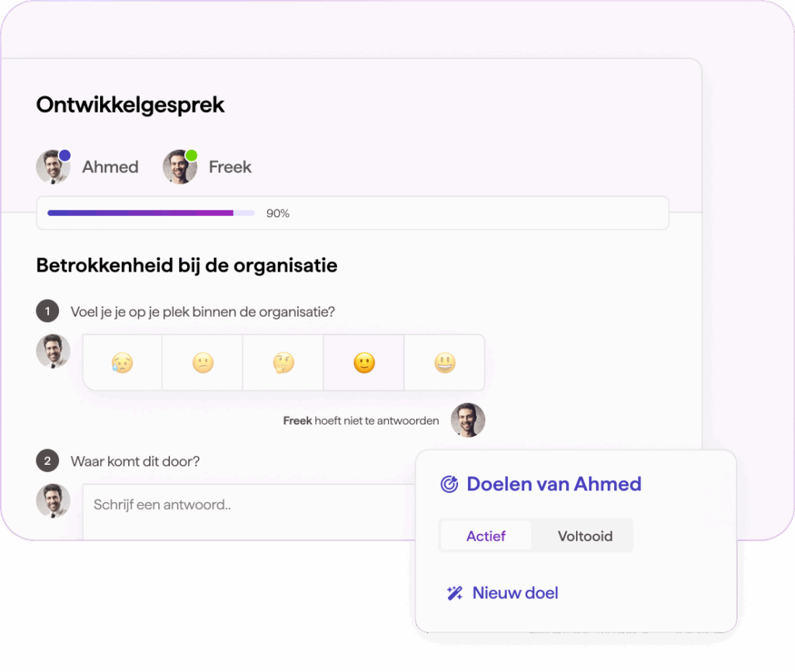Click question number 2 badge
The width and height of the screenshot is (795, 672).
click(x=47, y=461)
